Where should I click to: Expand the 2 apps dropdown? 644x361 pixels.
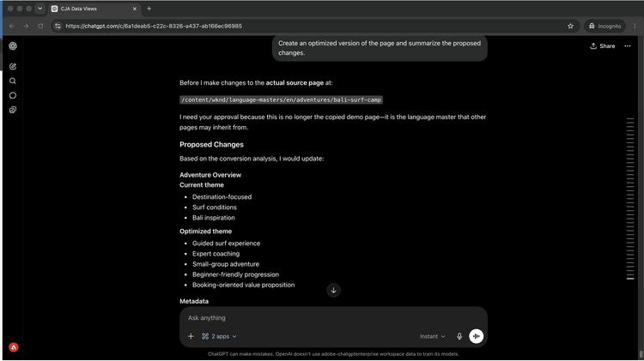(219, 336)
